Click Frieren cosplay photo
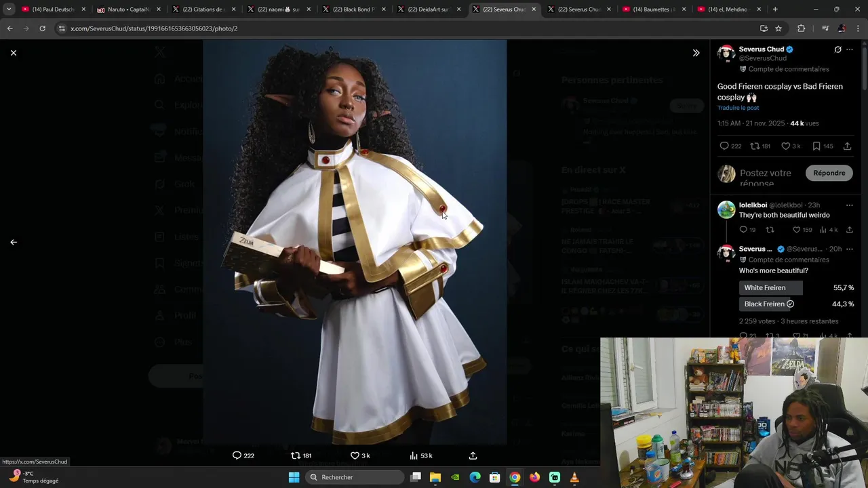 pyautogui.click(x=355, y=242)
